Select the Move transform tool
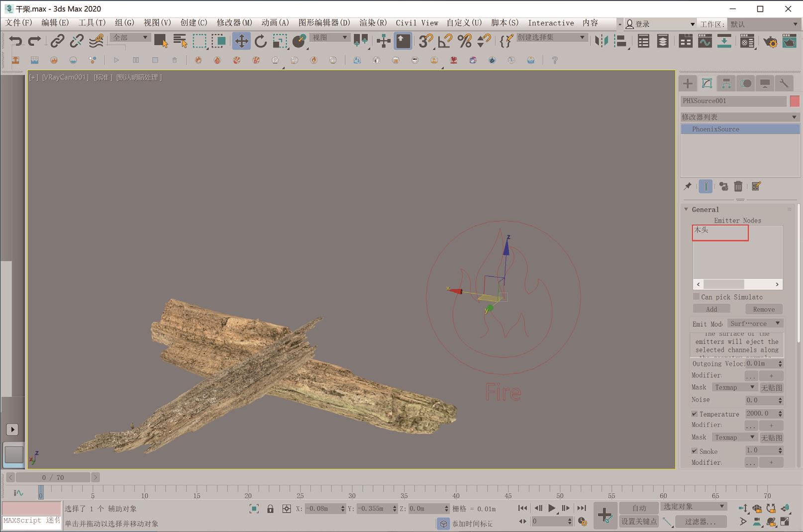The height and width of the screenshot is (532, 803). (x=241, y=41)
